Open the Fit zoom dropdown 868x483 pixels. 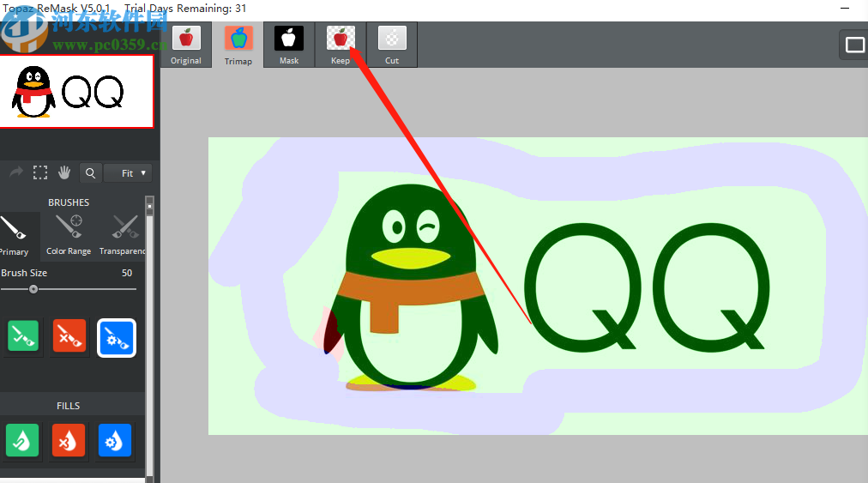click(128, 173)
